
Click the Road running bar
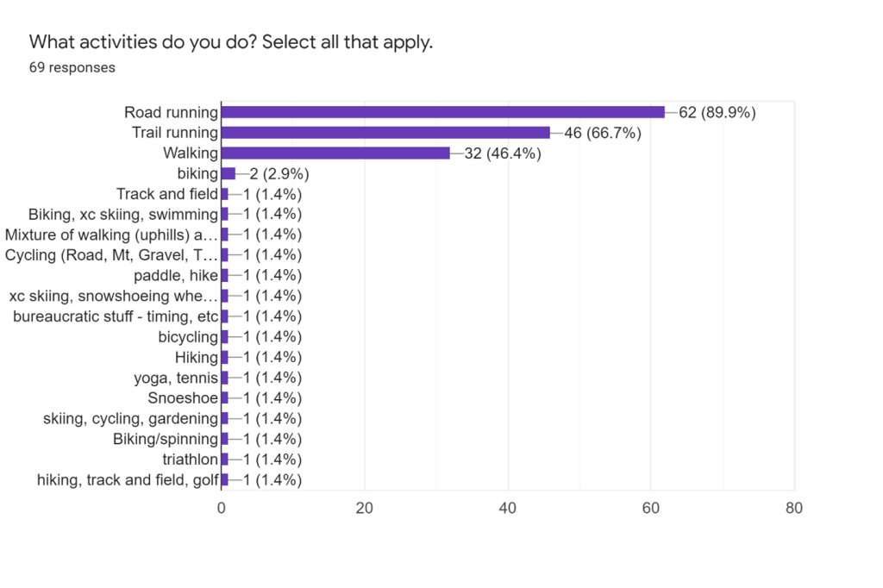coord(443,112)
